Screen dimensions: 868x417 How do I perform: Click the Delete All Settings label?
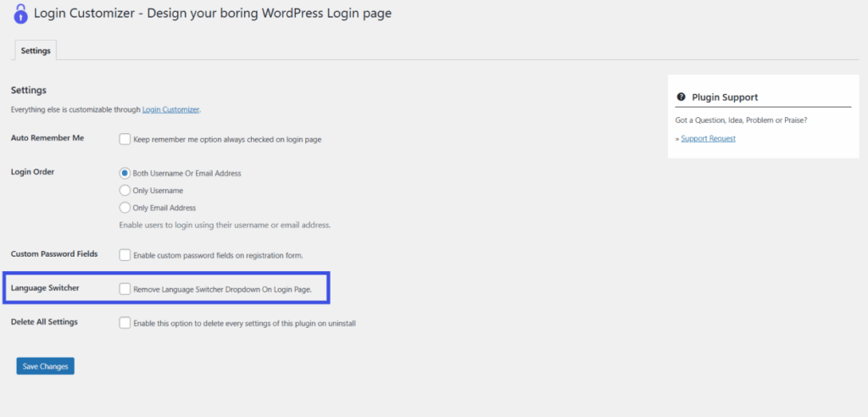(x=44, y=321)
